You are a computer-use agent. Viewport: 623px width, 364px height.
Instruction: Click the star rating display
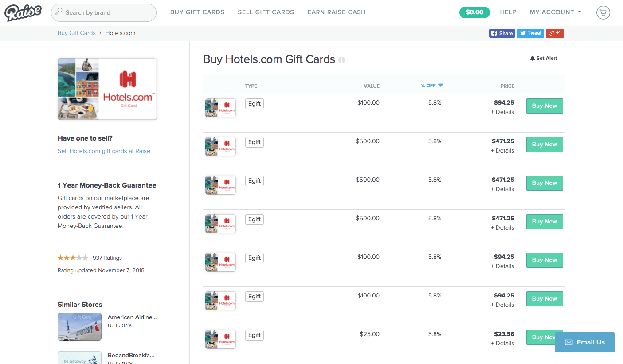tap(73, 258)
